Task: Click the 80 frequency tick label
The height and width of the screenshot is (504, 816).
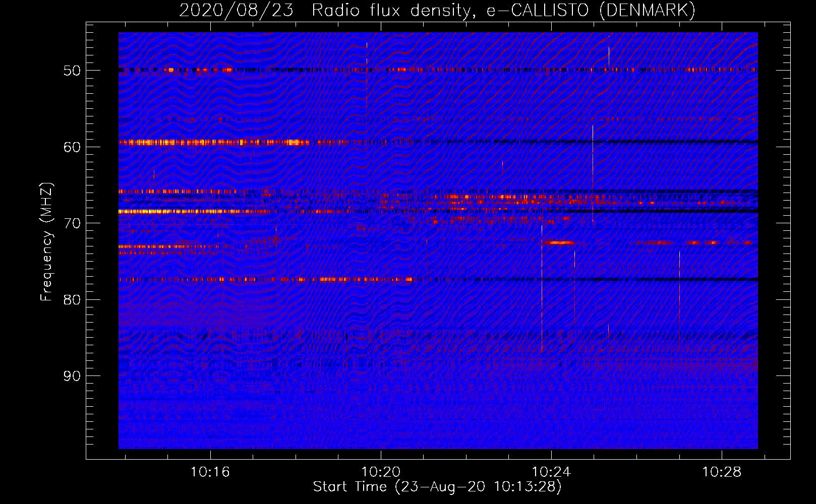Action: tap(72, 300)
